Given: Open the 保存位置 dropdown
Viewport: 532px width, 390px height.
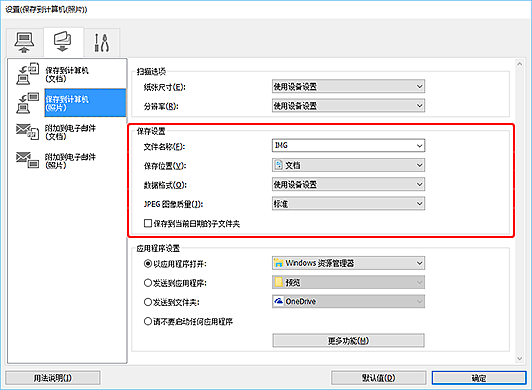Looking at the screenshot, I should pos(348,165).
